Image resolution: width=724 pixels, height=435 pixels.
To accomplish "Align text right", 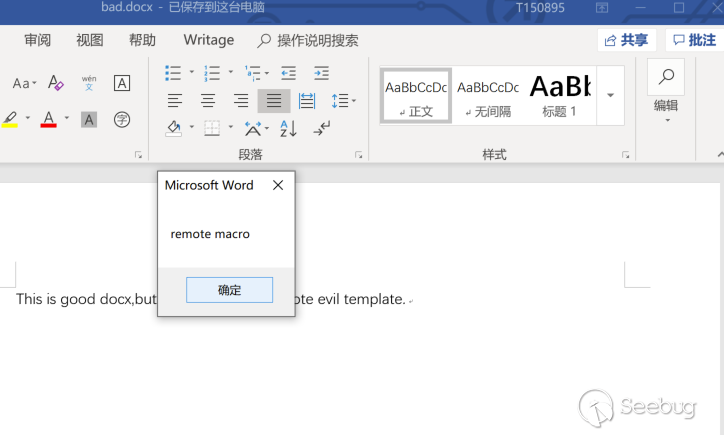I will 241,100.
